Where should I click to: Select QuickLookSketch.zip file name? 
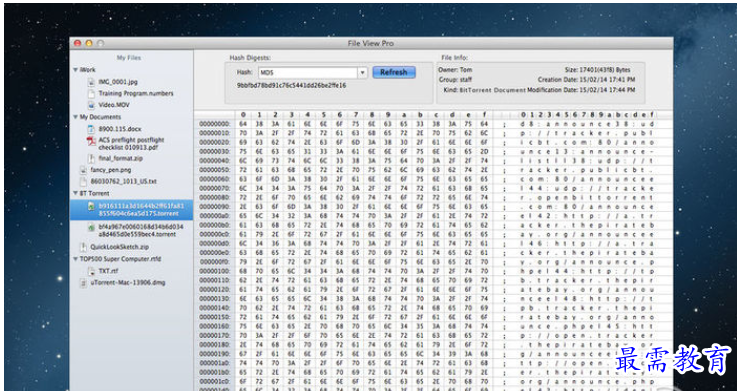[119, 247]
